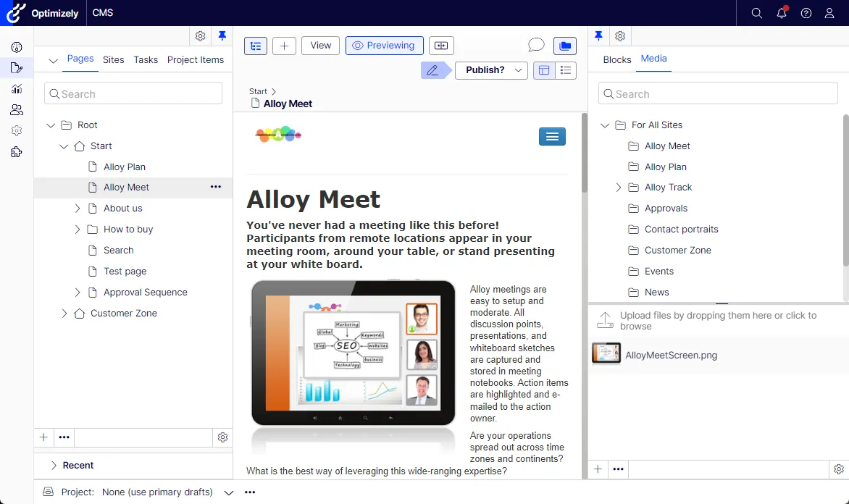The width and height of the screenshot is (849, 504).
Task: Switch to the Sites tab
Action: pos(113,60)
